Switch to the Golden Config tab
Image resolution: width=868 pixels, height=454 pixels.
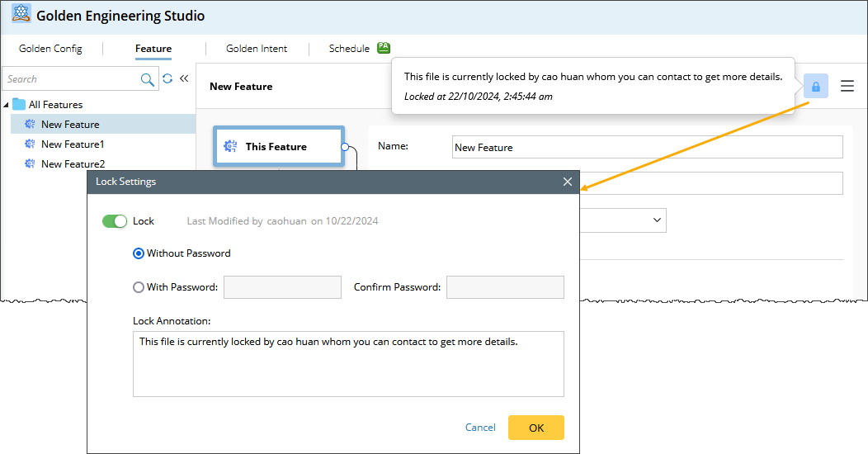pos(50,49)
